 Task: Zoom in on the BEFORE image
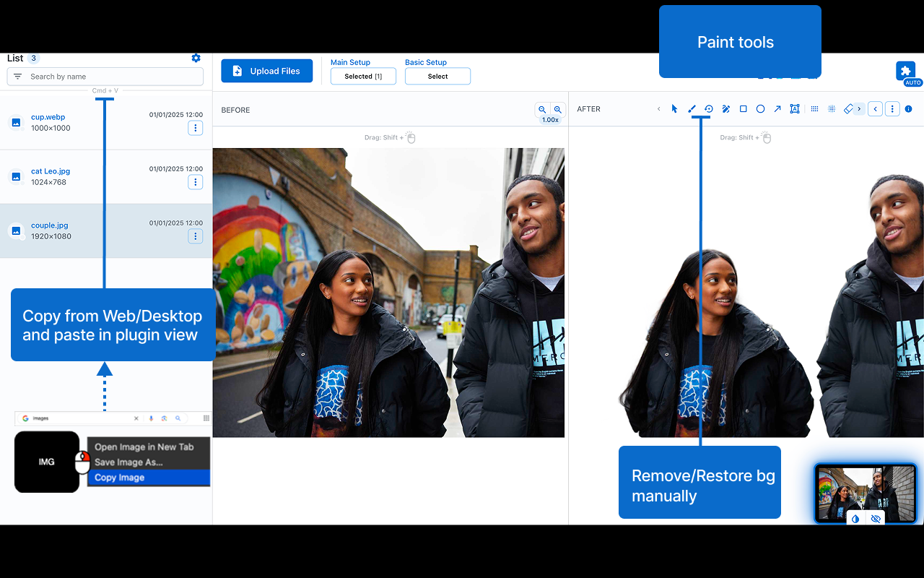[558, 110]
